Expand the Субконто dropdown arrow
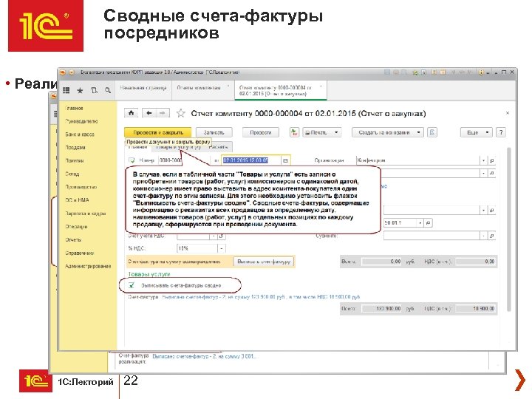Screen dimensions: 532x399 tap(483, 236)
